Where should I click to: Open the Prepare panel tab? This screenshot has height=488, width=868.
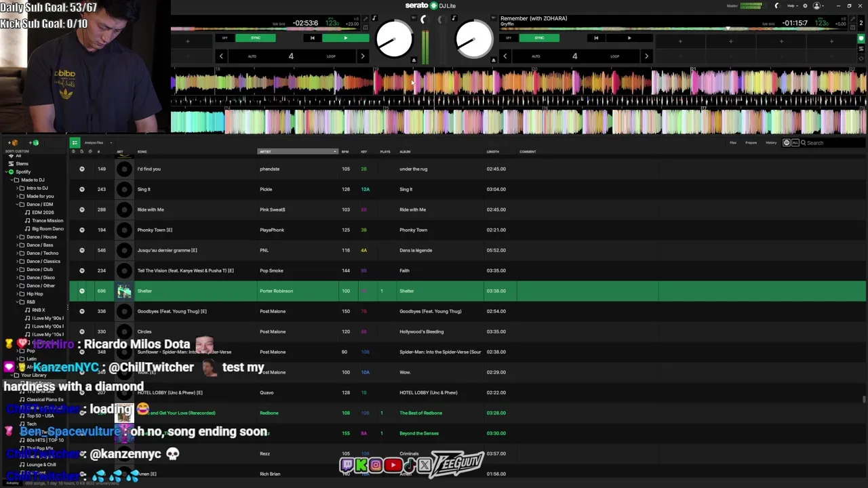click(x=751, y=143)
